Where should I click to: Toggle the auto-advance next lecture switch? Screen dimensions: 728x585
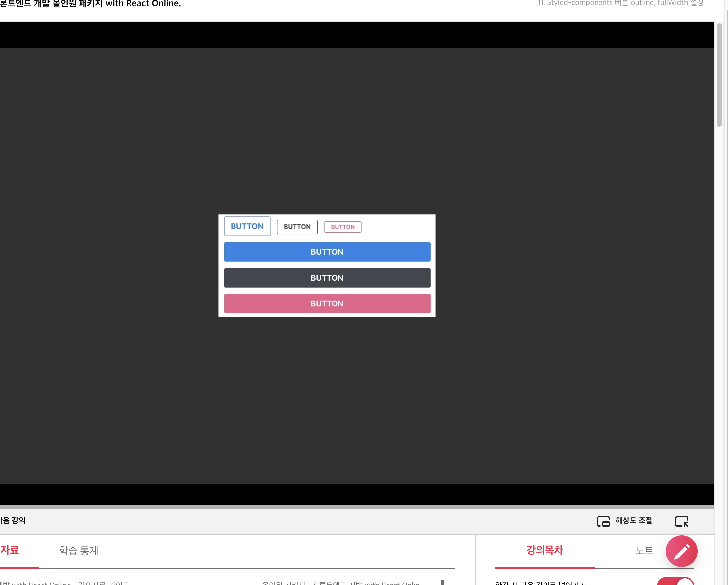pos(675,582)
